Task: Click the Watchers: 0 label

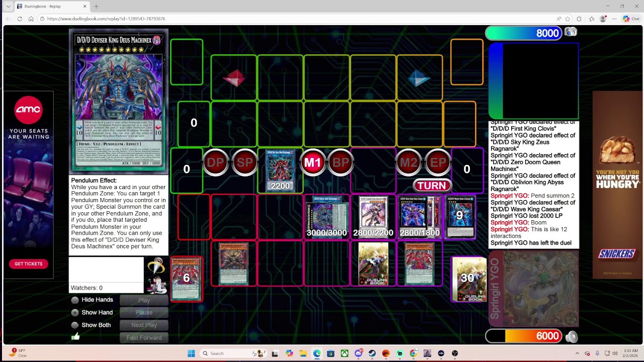Action: click(x=87, y=288)
